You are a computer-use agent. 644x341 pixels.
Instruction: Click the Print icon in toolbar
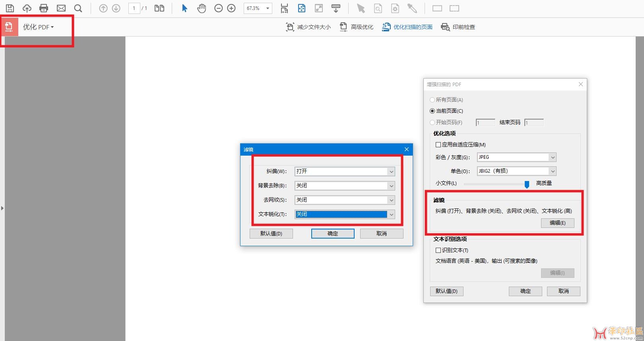(44, 8)
